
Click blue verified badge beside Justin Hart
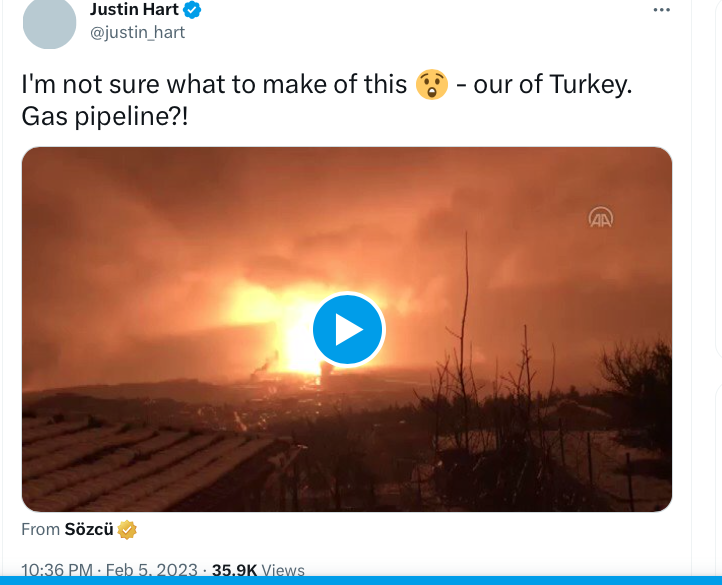[x=193, y=11]
